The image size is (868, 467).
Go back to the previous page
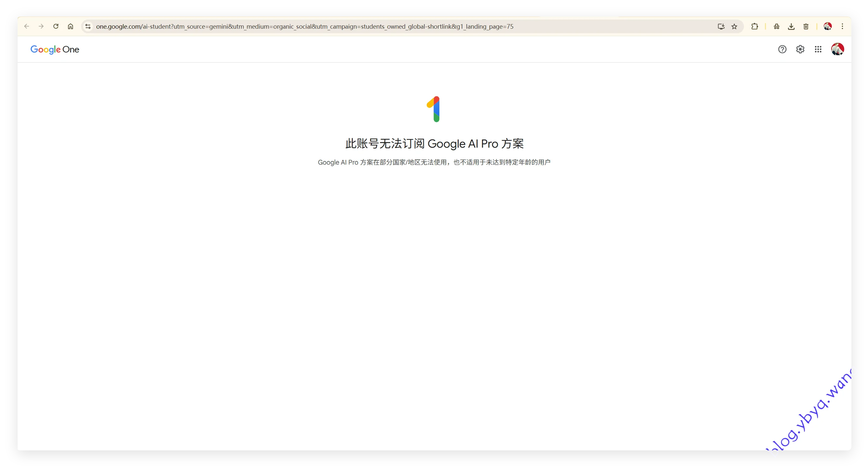click(26, 26)
